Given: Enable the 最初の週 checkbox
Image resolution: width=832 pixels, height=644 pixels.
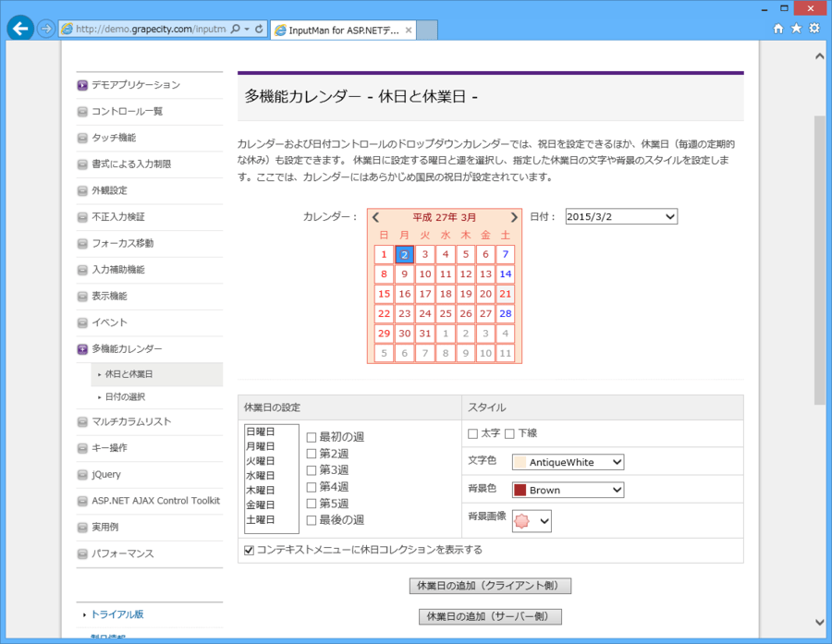Looking at the screenshot, I should tap(312, 437).
